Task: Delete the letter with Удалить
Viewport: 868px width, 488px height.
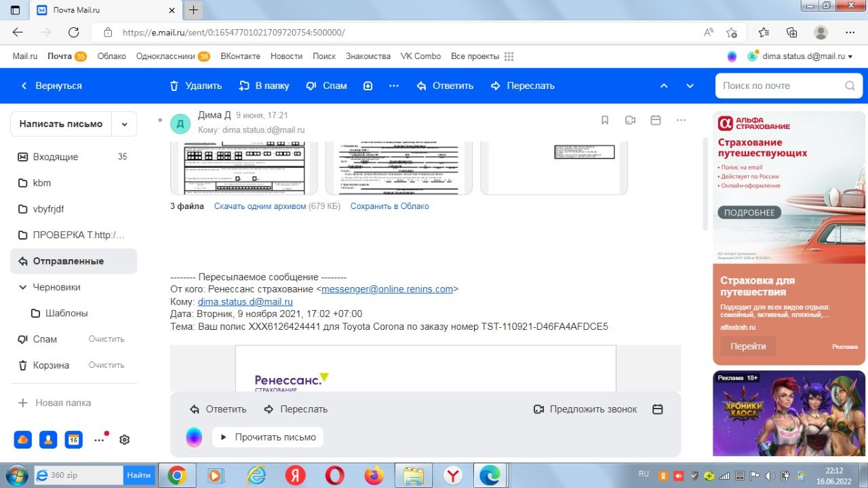Action: [195, 86]
